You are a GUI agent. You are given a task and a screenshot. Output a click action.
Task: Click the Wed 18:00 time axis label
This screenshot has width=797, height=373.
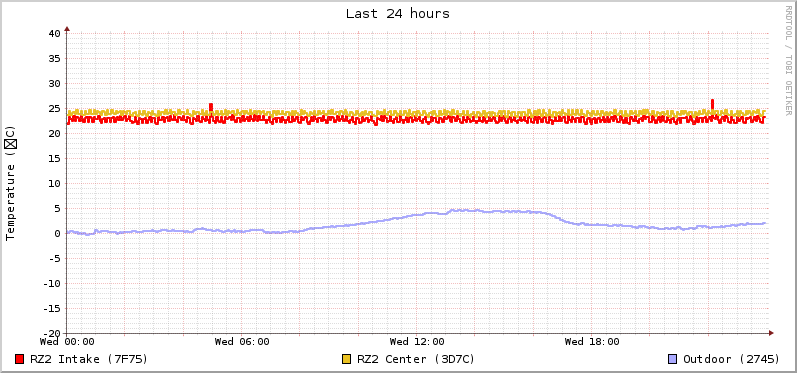(x=592, y=342)
